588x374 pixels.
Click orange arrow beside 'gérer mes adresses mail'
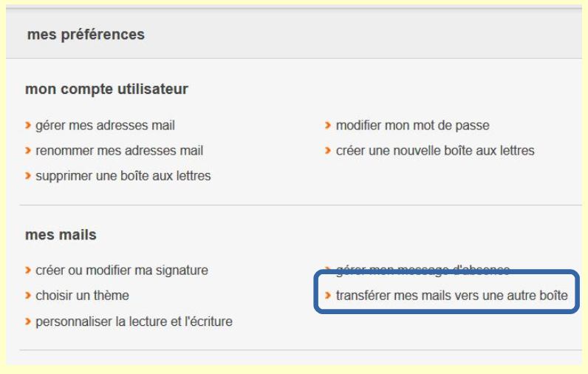pos(28,125)
